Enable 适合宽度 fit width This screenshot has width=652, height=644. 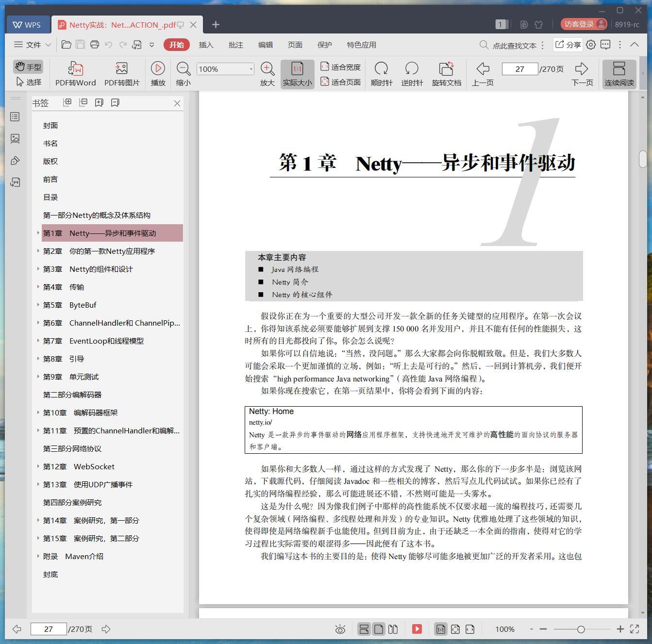pos(340,67)
